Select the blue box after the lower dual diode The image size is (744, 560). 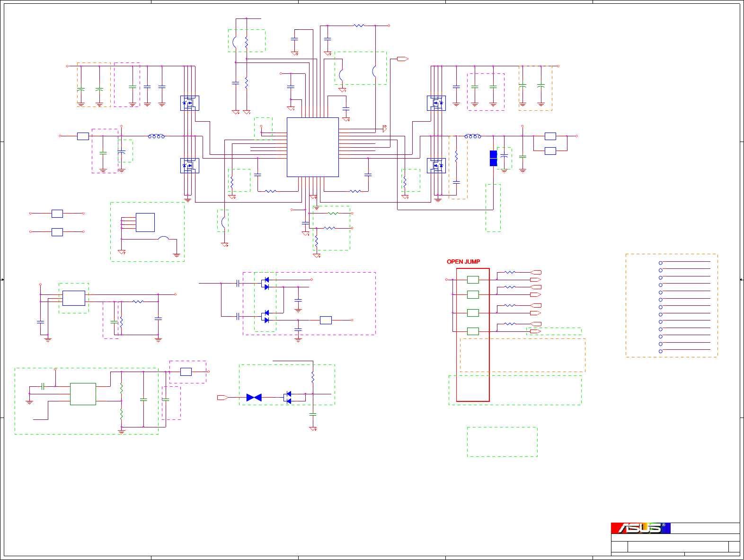[x=326, y=320]
